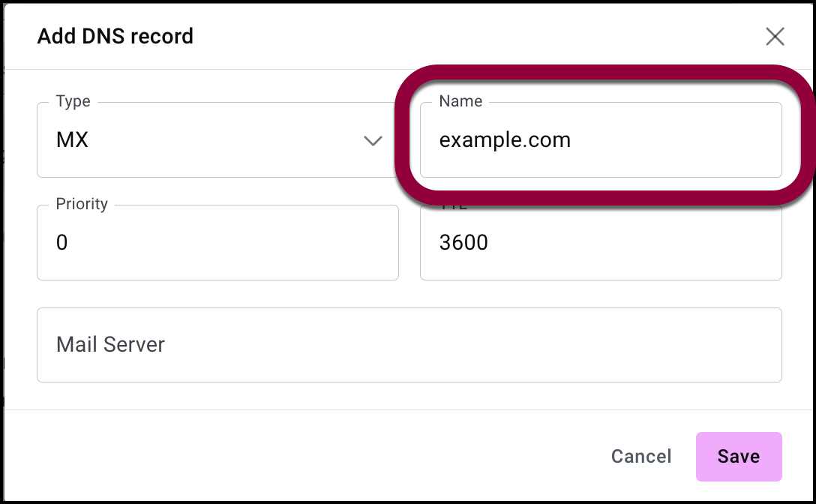This screenshot has width=816, height=504.
Task: Click the 3600 value text
Action: (463, 243)
